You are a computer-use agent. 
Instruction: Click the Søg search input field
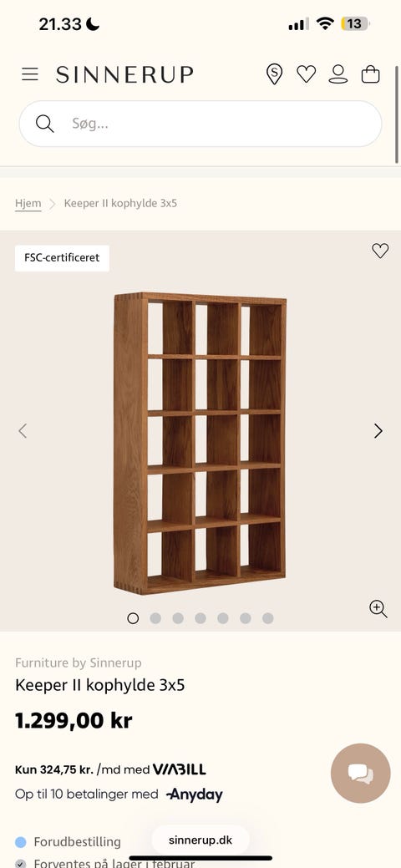pos(200,124)
